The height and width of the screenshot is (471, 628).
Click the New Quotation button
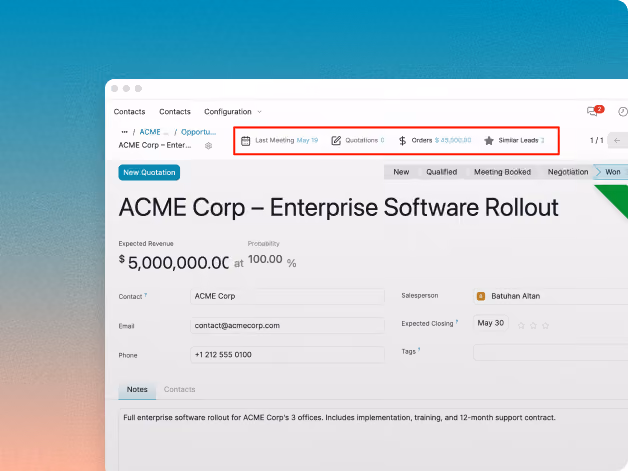point(149,173)
